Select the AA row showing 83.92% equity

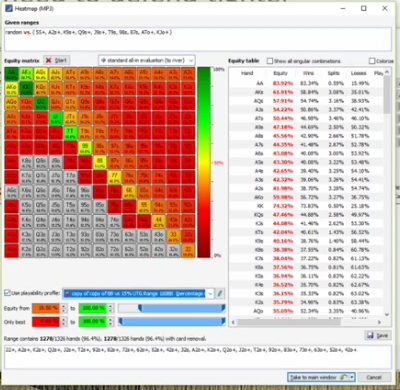(x=306, y=83)
